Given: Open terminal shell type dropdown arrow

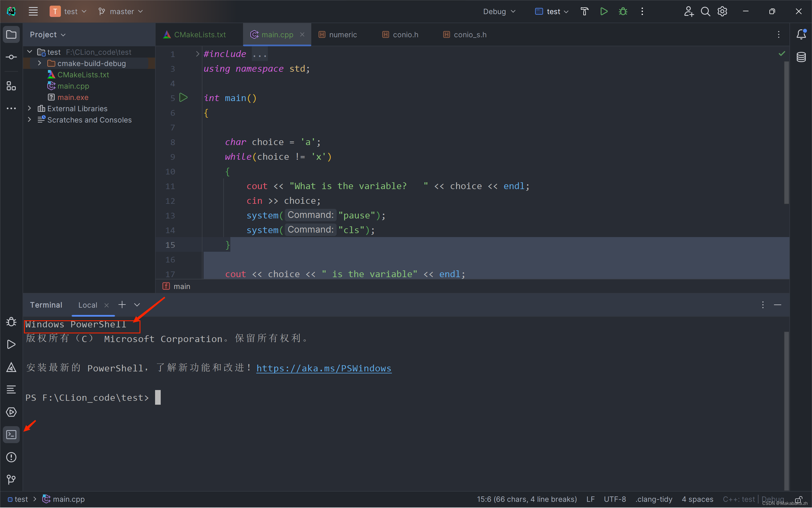Looking at the screenshot, I should point(137,305).
